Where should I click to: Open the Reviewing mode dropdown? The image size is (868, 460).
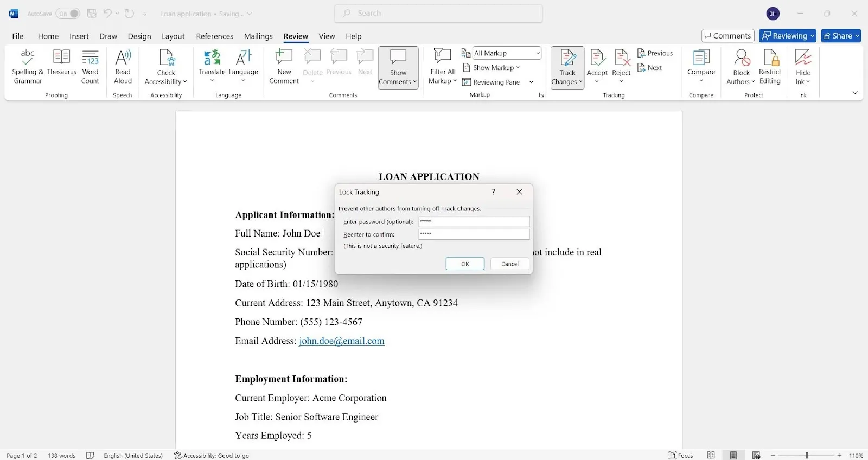(x=788, y=36)
